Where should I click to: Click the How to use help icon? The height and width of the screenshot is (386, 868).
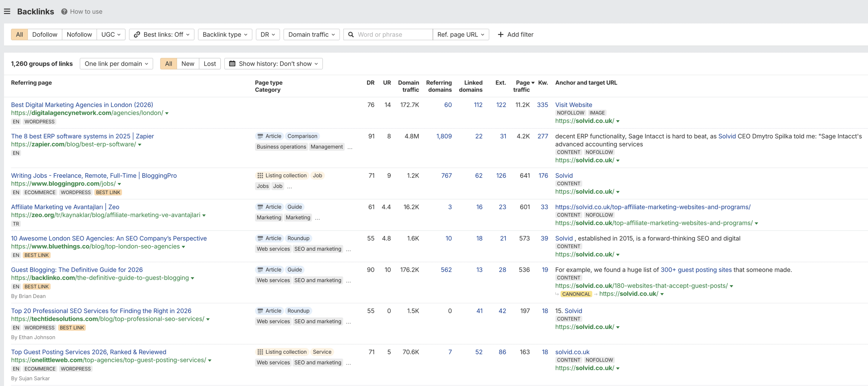[x=64, y=11]
